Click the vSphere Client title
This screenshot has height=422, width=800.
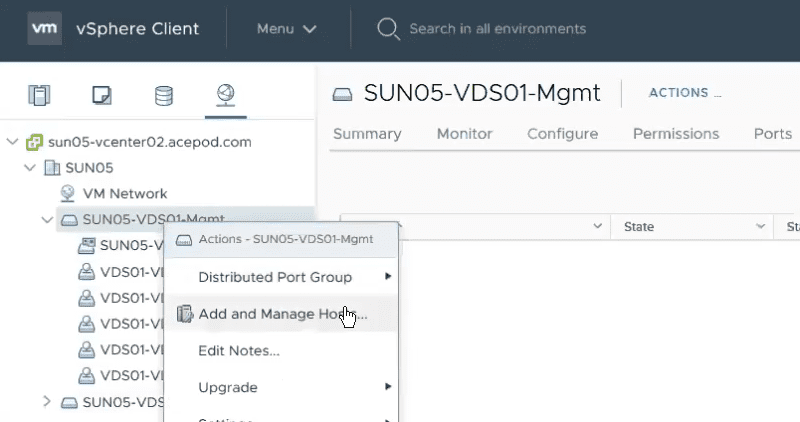click(137, 29)
